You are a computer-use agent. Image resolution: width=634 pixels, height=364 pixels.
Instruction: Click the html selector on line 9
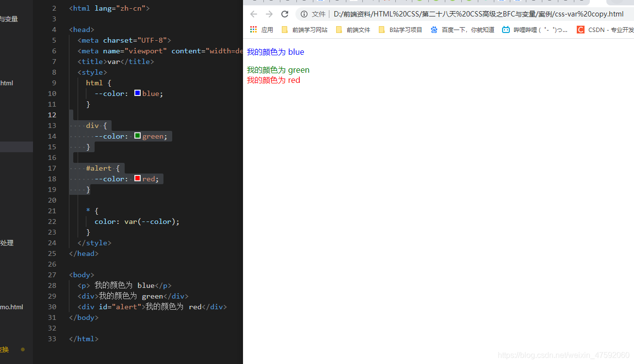[95, 83]
